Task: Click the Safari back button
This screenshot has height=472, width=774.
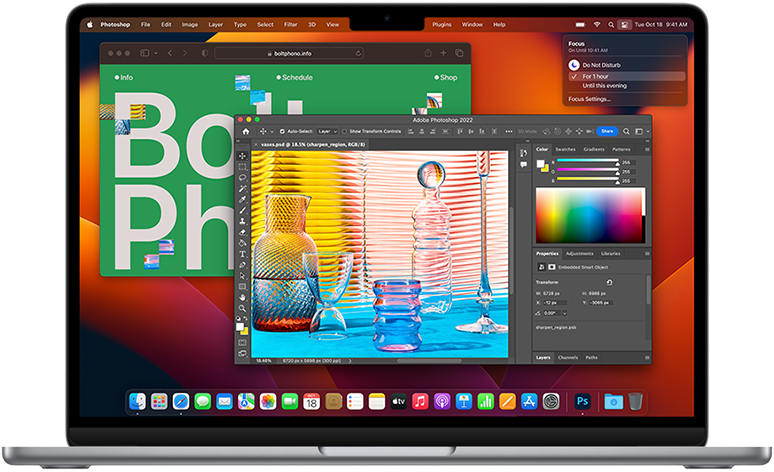Action: [170, 53]
